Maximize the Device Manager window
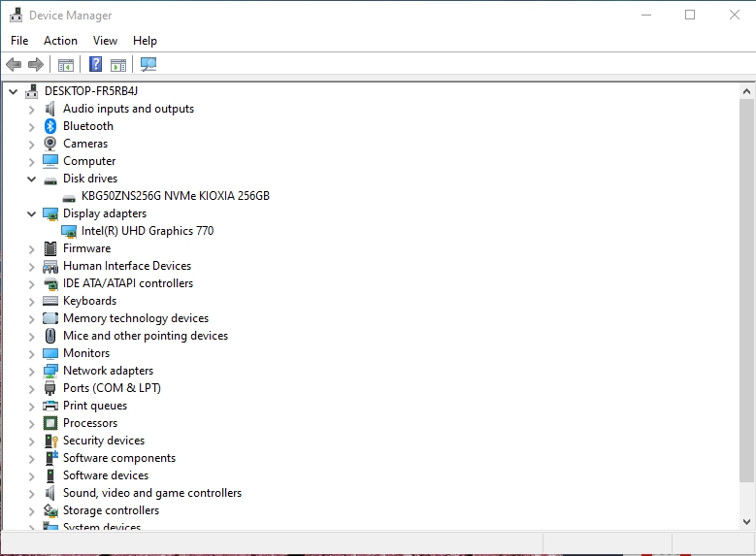 (x=690, y=15)
